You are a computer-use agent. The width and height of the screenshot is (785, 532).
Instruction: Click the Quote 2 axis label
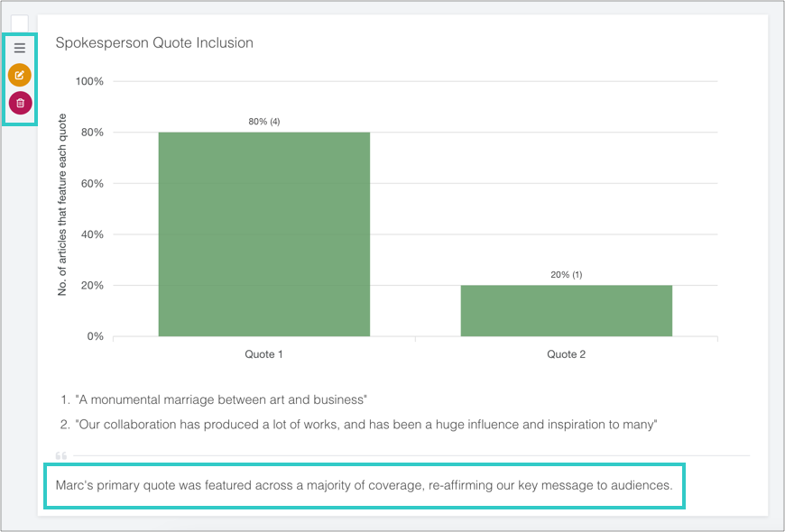coord(567,354)
